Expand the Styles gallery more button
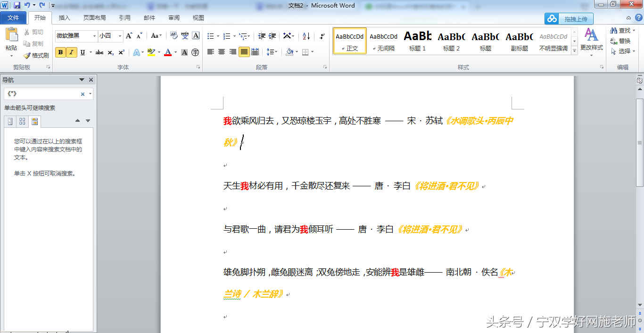The height and width of the screenshot is (333, 644). click(574, 50)
